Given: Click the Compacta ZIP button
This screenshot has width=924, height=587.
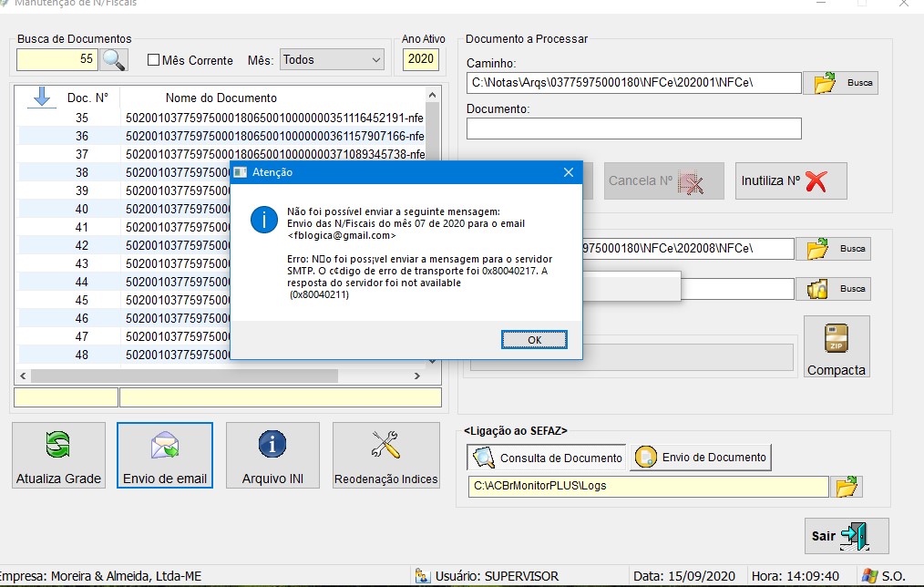Looking at the screenshot, I should [837, 346].
